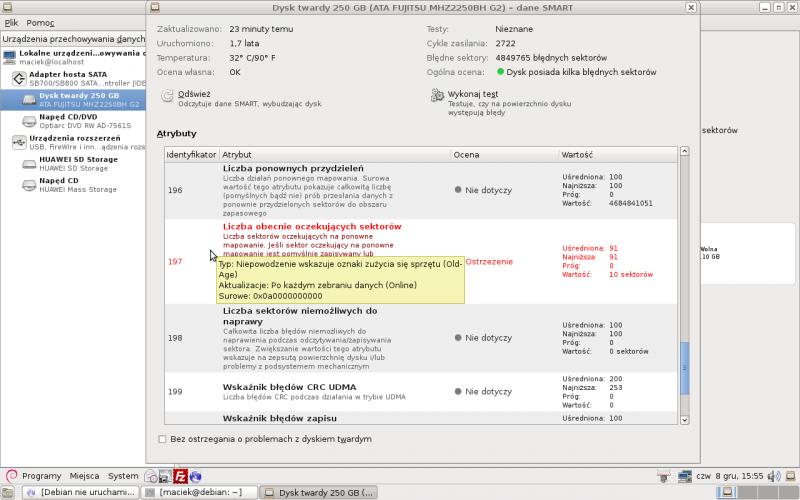This screenshot has height=500, width=800.
Task: Select Dysk twardy 250 GB in device list
Action: pos(75,99)
